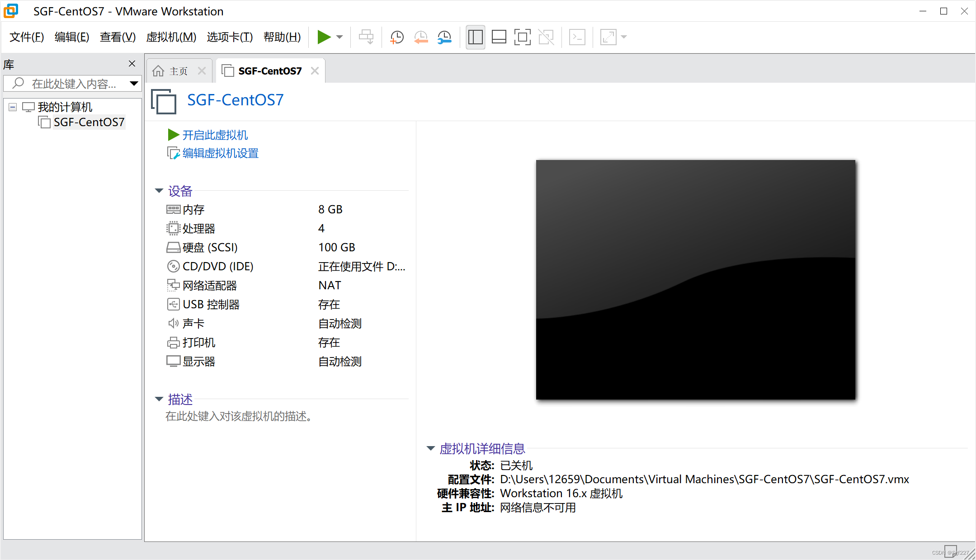Open the power options dropdown arrow

tap(339, 37)
